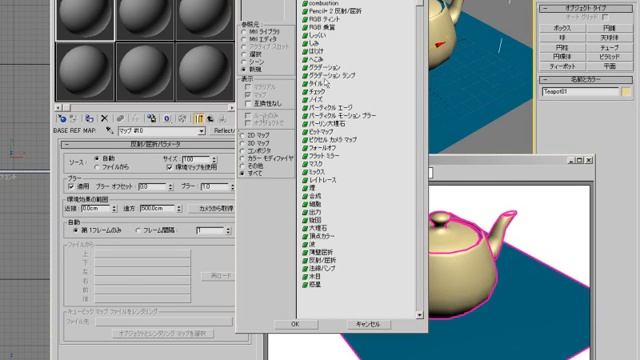This screenshot has width=640, height=360.
Task: Click the カメラから取得 button
Action: tap(212, 209)
